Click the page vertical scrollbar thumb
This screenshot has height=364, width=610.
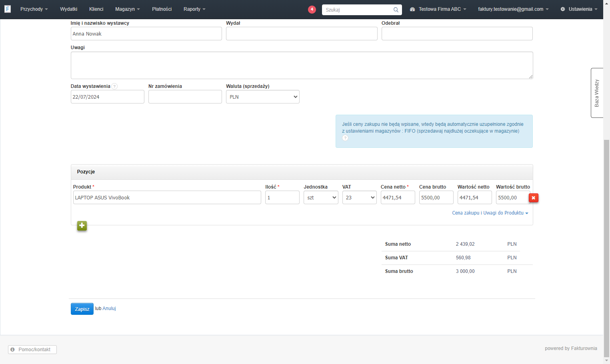click(606, 248)
